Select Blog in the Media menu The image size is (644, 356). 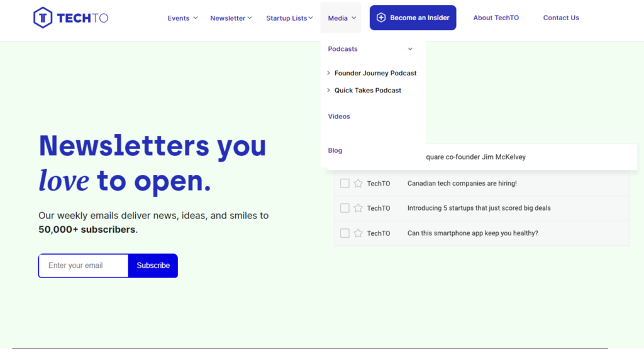335,150
